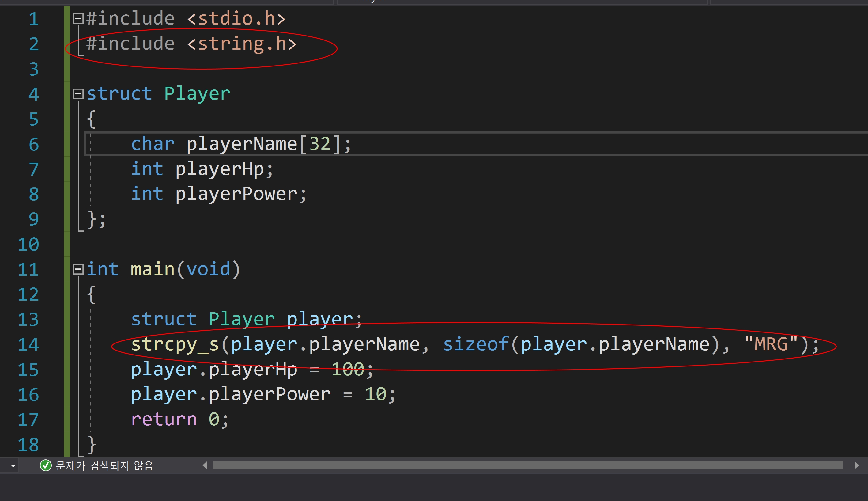Click the 'char' keyword on line 6
This screenshot has width=868, height=501.
click(x=153, y=144)
